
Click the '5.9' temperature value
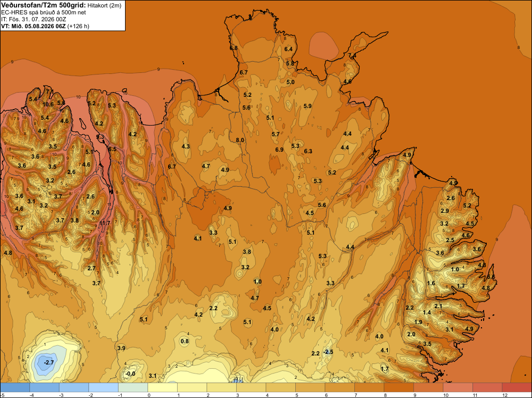pyautogui.click(x=307, y=106)
